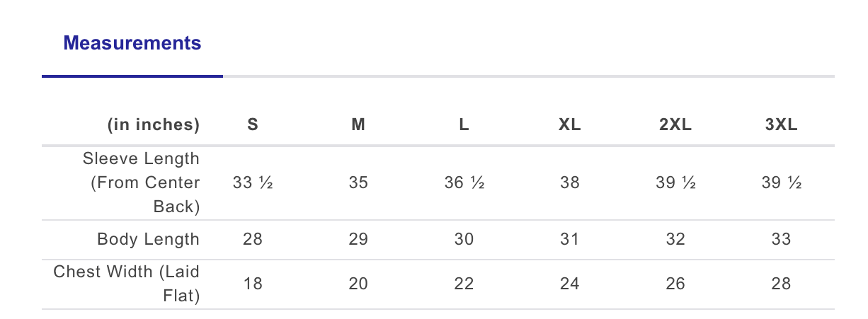
Task: Click the sleeve length value for size S
Action: tap(253, 182)
